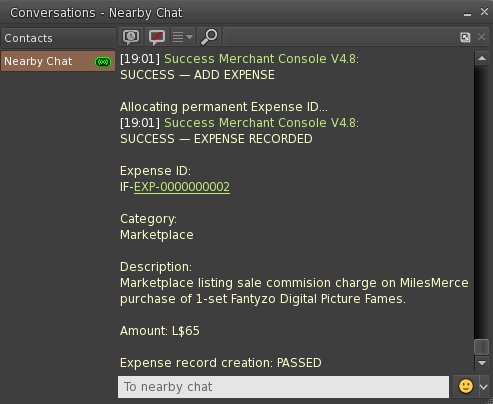Click 'SUCCESS — EXPENSE RECORDED' line

click(x=216, y=139)
